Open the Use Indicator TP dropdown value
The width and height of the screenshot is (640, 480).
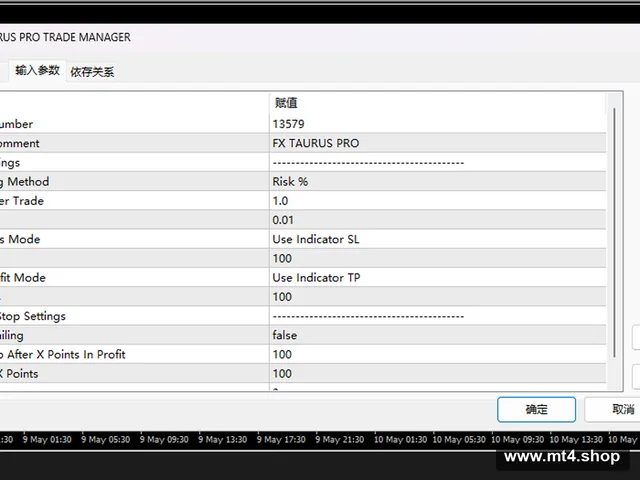(x=438, y=278)
